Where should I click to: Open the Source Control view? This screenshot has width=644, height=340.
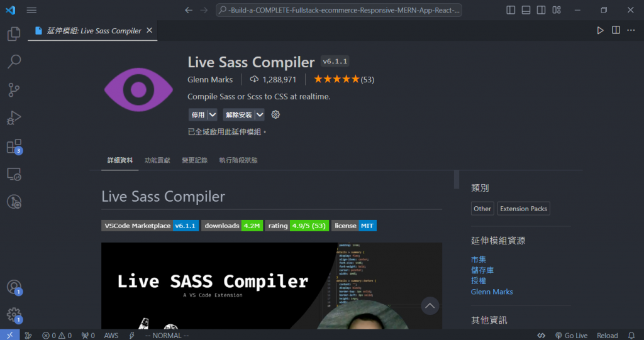tap(14, 90)
